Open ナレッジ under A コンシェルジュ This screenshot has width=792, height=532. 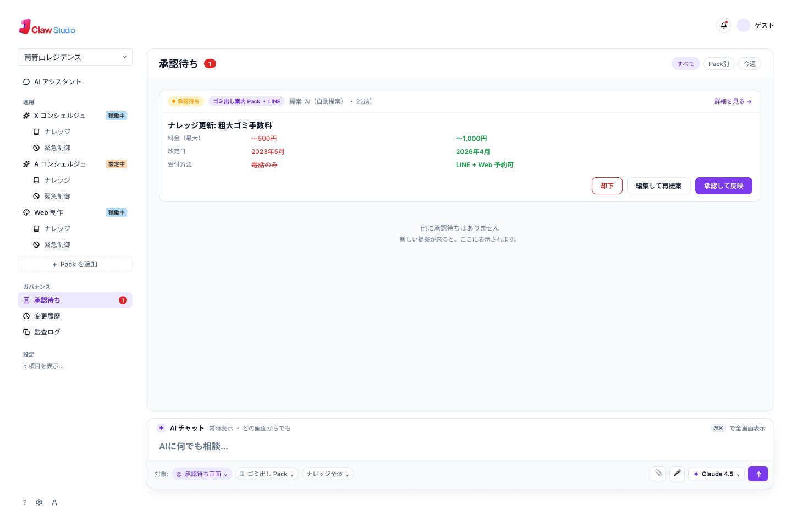pyautogui.click(x=80, y=180)
